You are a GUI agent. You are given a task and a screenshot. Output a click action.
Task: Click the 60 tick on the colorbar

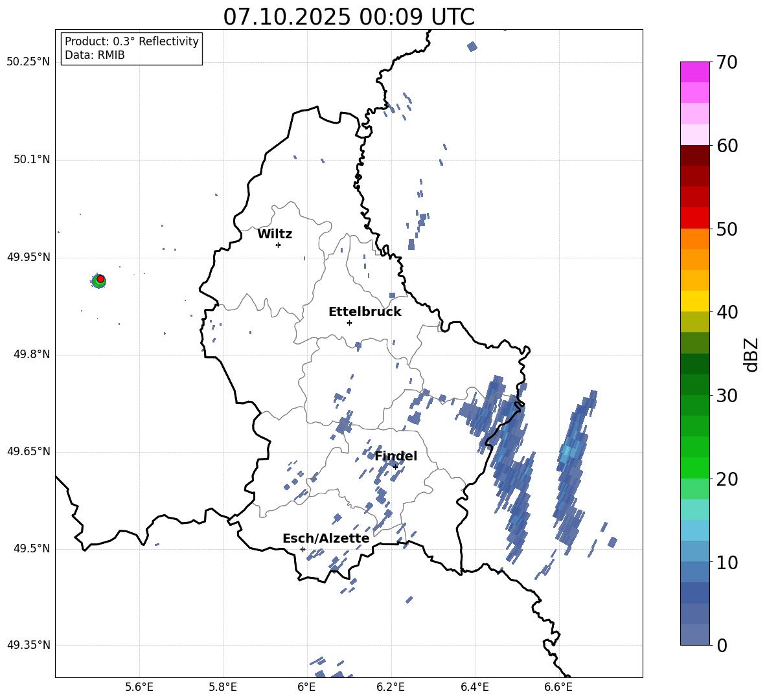coord(727,146)
